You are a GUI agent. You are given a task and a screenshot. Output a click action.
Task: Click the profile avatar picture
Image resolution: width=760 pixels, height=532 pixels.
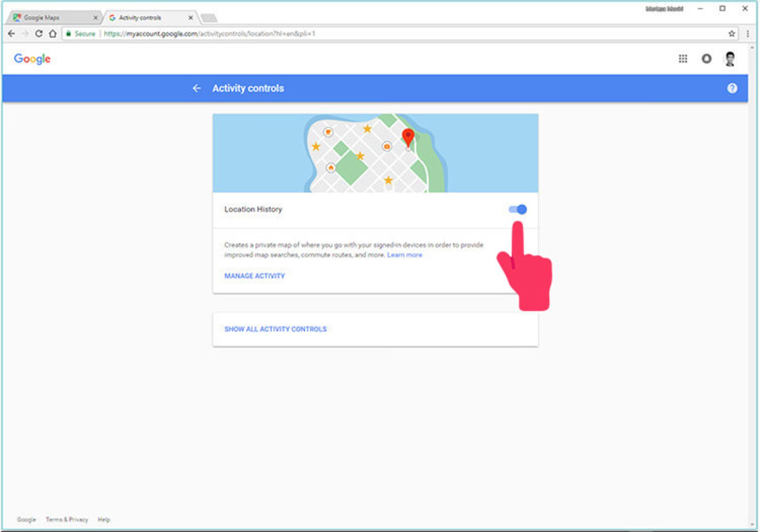(730, 59)
